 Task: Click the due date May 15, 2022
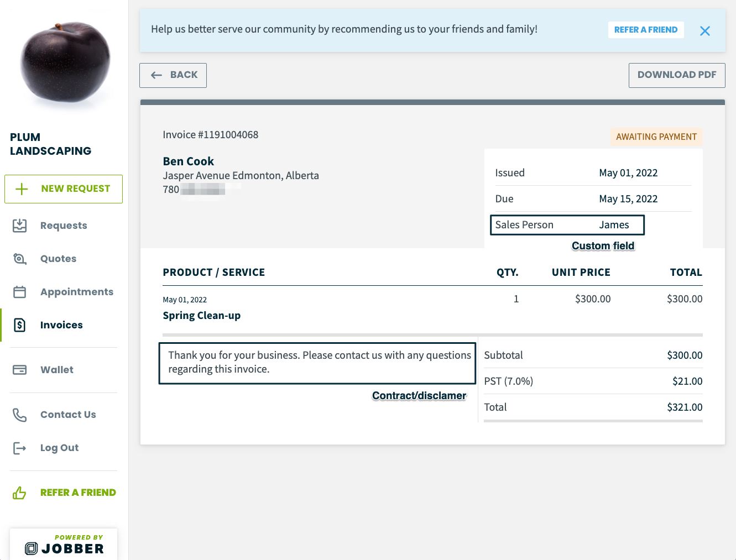[x=629, y=199]
